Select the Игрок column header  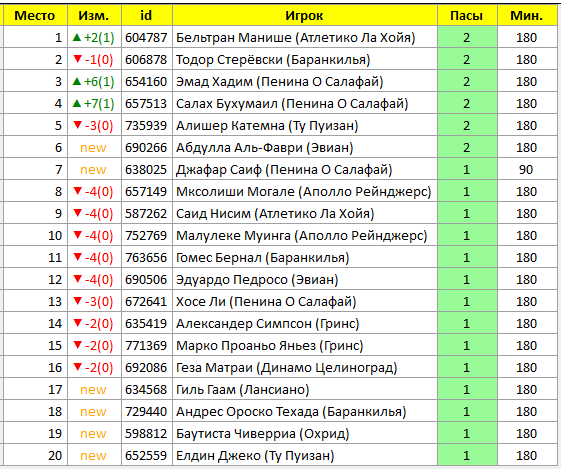(x=304, y=15)
